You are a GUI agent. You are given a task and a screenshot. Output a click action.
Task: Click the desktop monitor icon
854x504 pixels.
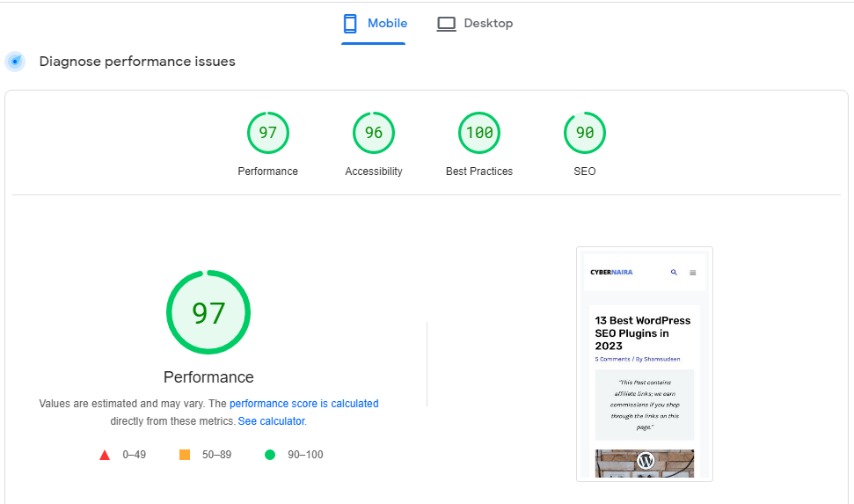pos(446,24)
